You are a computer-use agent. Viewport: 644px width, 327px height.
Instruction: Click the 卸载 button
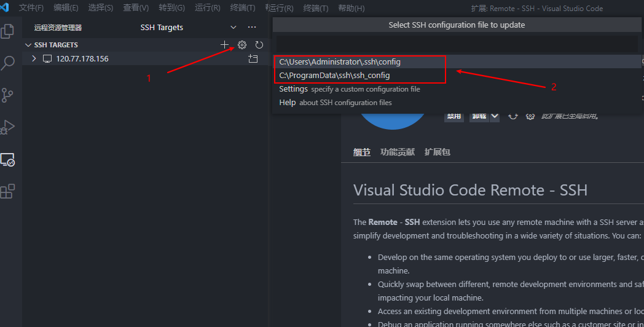coord(479,116)
